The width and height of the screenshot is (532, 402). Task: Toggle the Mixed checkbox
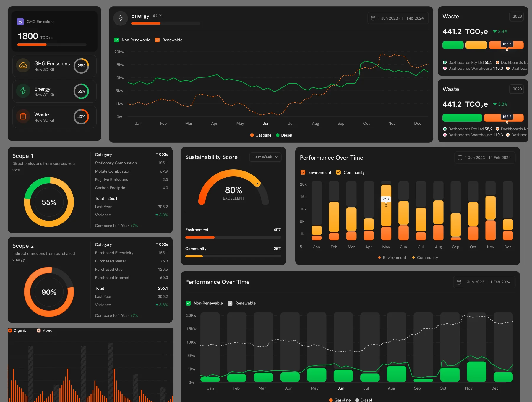tap(39, 330)
